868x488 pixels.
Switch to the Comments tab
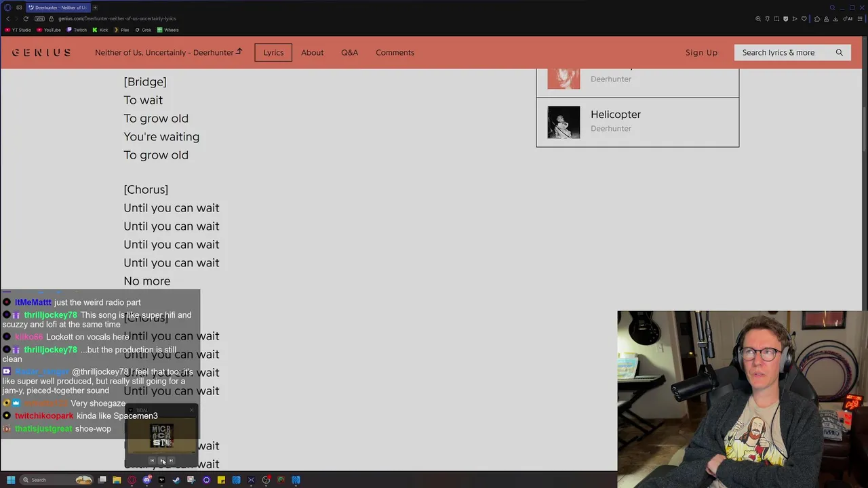click(395, 52)
